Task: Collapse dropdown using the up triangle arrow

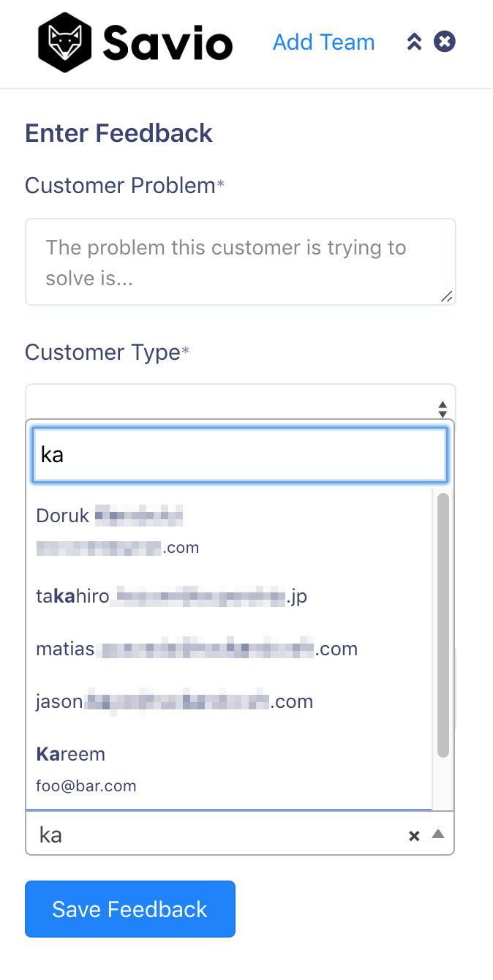Action: pyautogui.click(x=438, y=834)
